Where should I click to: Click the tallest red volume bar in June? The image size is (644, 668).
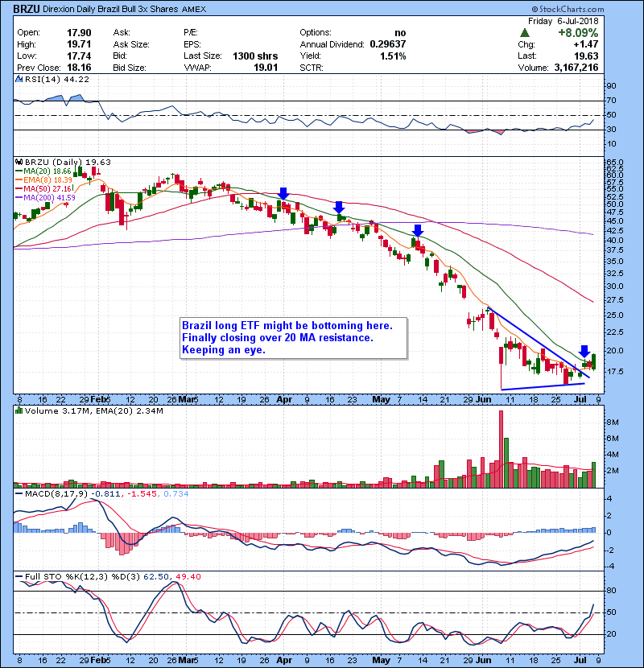[x=502, y=449]
